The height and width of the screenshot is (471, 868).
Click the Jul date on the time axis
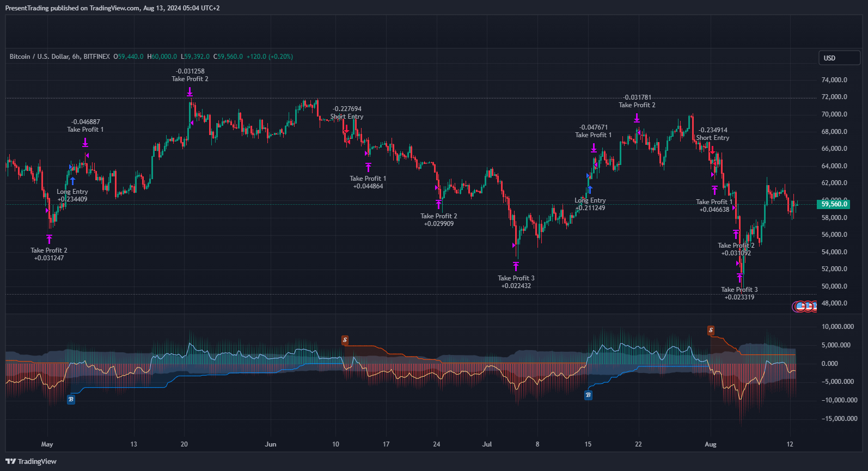click(487, 444)
